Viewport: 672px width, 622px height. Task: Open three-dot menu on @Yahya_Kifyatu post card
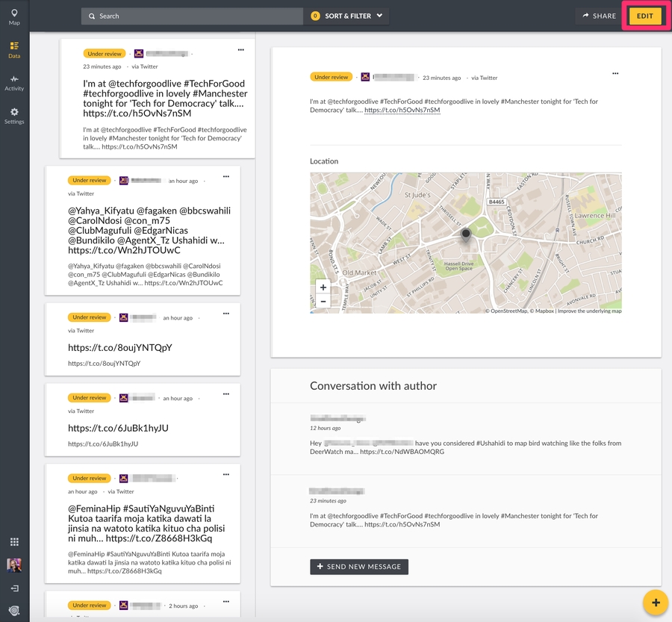tap(226, 177)
